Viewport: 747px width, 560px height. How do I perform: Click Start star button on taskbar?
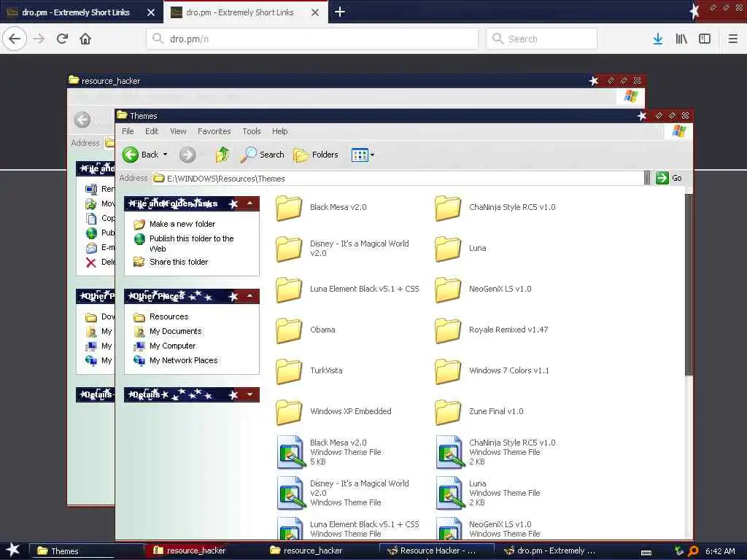(x=13, y=550)
